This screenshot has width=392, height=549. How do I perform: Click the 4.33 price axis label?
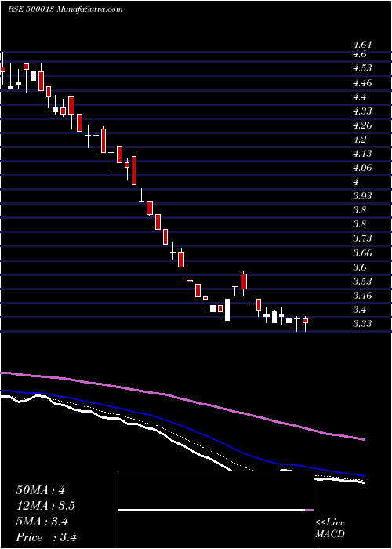[x=362, y=111]
